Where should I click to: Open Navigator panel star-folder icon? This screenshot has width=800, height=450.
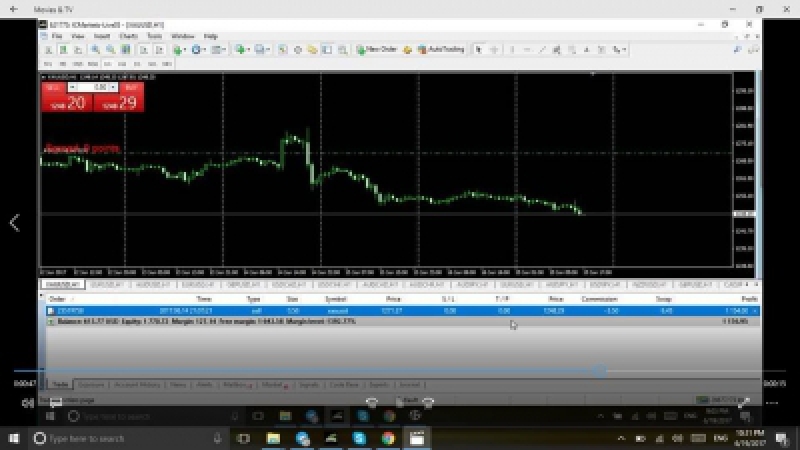click(x=312, y=50)
